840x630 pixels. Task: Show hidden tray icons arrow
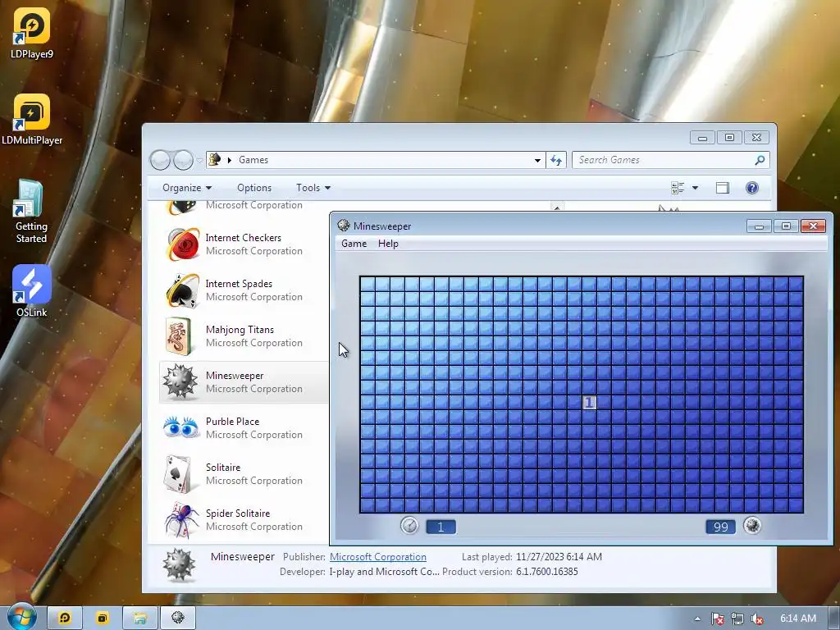[697, 619]
